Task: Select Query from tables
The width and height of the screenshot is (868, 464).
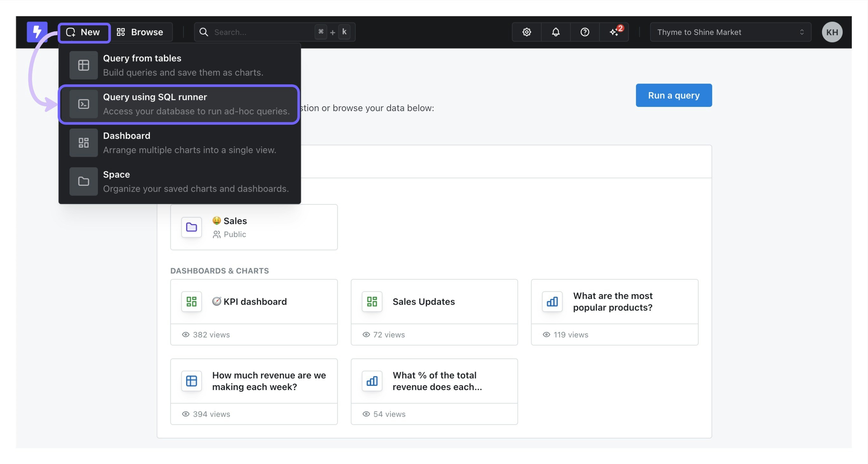Action: click(179, 65)
